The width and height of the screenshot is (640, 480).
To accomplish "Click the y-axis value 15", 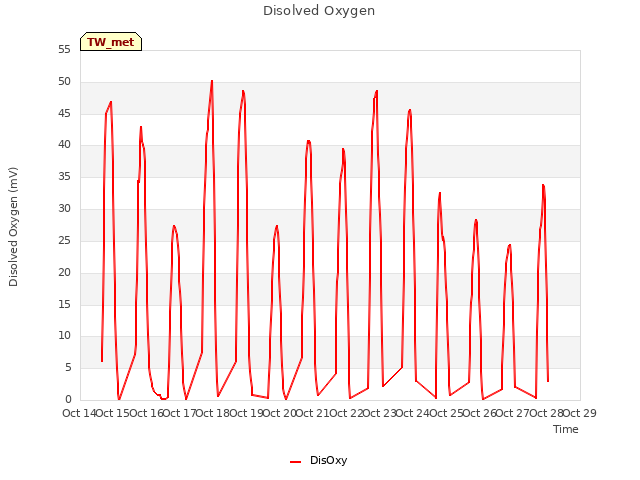I will pos(64,304).
